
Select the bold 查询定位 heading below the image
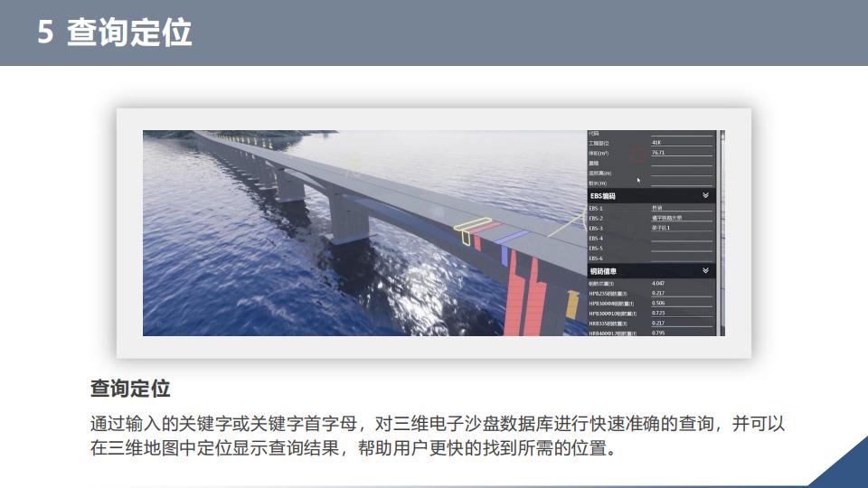[x=130, y=389]
